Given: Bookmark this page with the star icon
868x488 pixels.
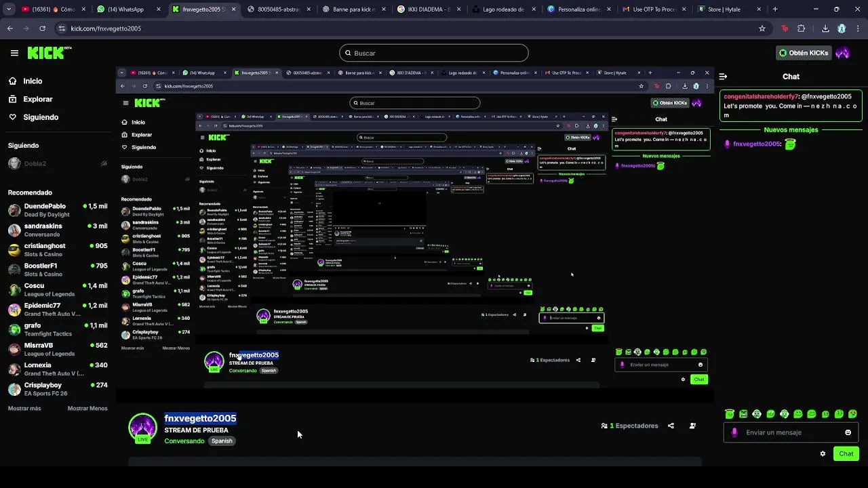Looking at the screenshot, I should 762,28.
